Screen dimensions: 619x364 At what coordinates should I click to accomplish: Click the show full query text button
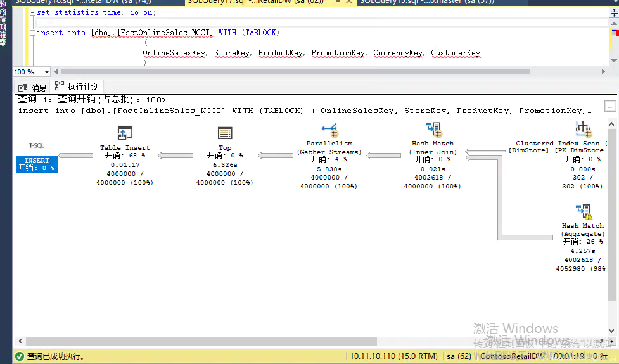(610, 106)
